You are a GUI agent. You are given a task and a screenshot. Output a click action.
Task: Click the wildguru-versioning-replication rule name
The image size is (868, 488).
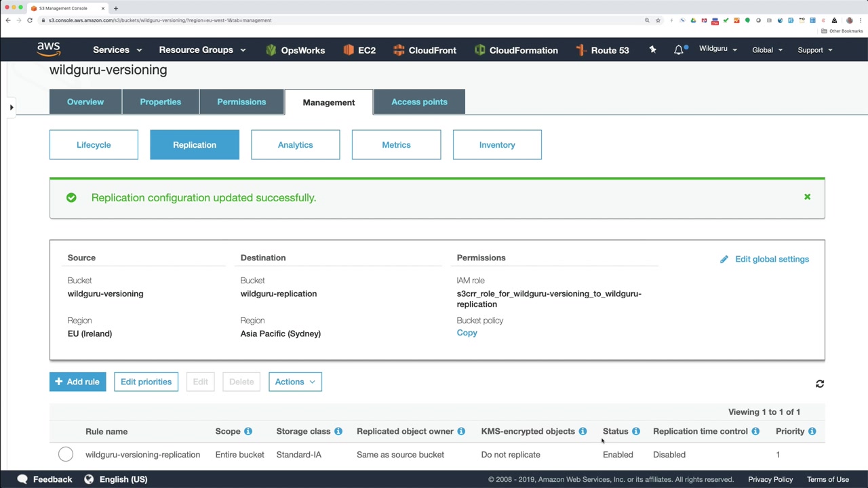[x=142, y=455]
